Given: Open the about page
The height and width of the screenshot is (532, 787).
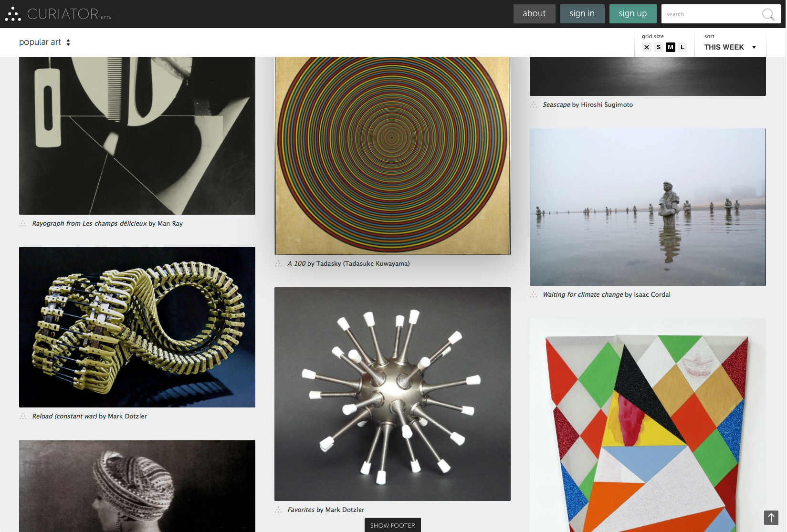Looking at the screenshot, I should coord(534,14).
